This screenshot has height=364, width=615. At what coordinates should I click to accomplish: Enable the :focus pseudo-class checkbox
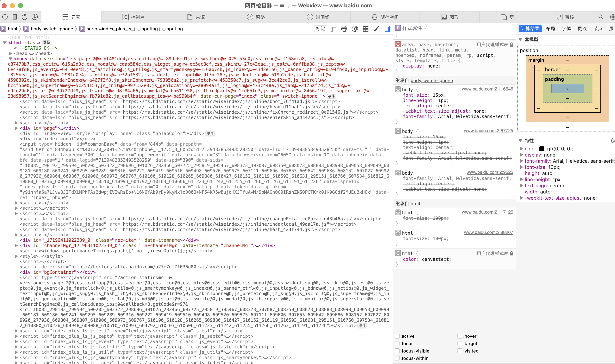click(x=397, y=343)
